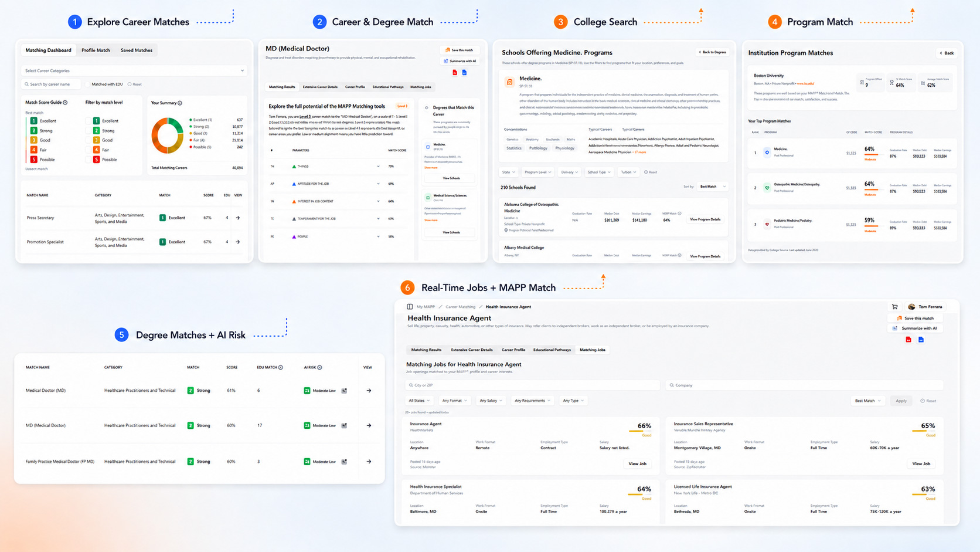Screen dimensions: 980x552
Task: Open State filter in Schools panel
Action: click(508, 172)
